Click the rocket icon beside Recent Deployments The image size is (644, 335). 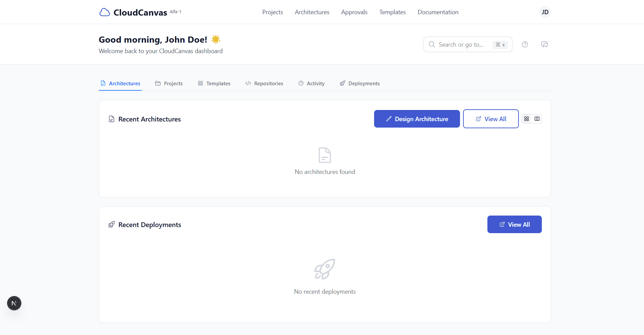click(x=112, y=224)
